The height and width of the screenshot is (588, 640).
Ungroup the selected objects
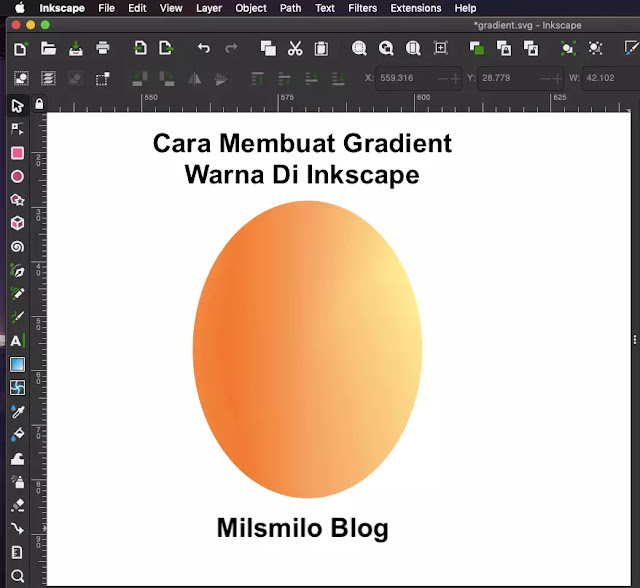595,49
